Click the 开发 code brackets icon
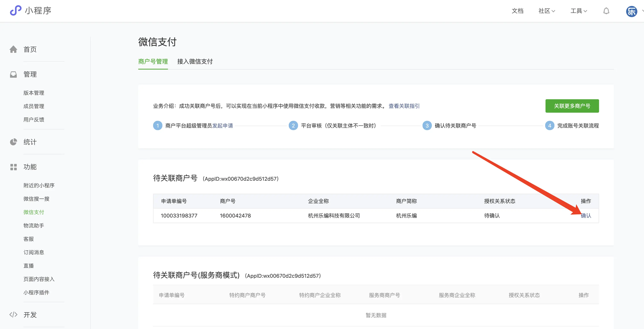Screen dimensions: 644x329 13,315
